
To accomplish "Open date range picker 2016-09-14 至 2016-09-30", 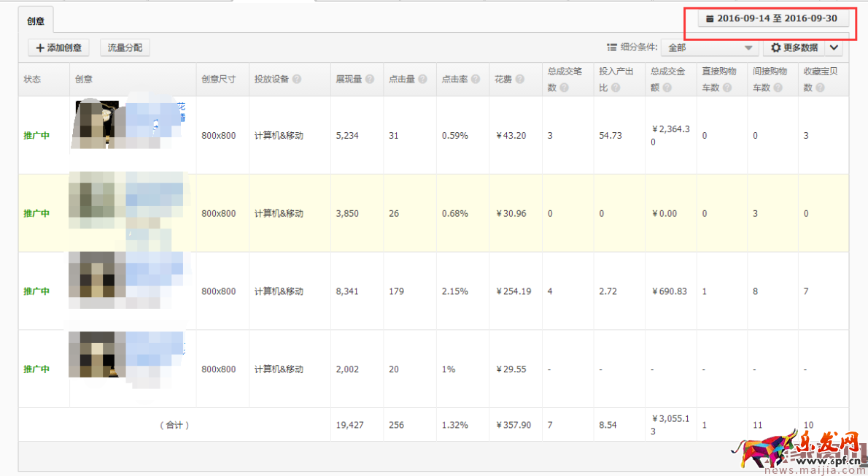I will pos(772,18).
